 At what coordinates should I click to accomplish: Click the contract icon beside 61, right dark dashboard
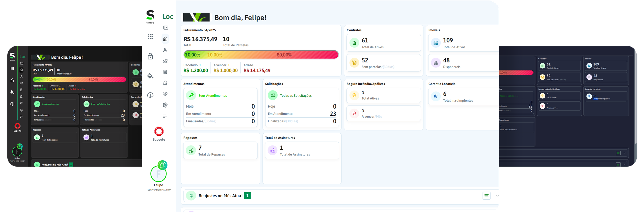pyautogui.click(x=542, y=66)
